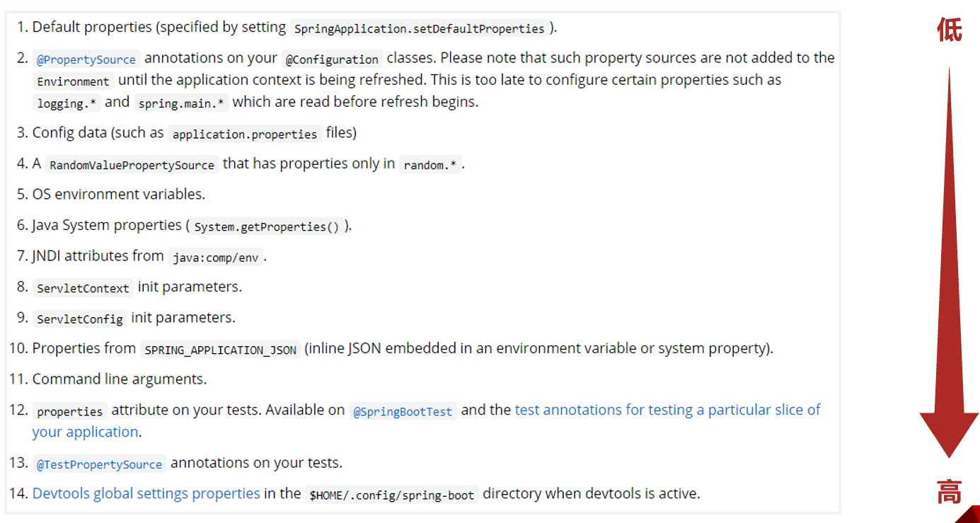Open the @TestPropertySource link
Image resolution: width=980 pixels, height=523 pixels.
(x=100, y=464)
